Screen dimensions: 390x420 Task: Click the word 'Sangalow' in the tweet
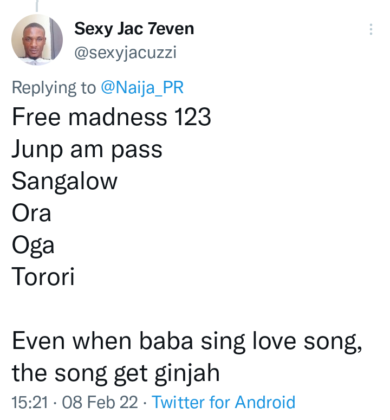[65, 182]
